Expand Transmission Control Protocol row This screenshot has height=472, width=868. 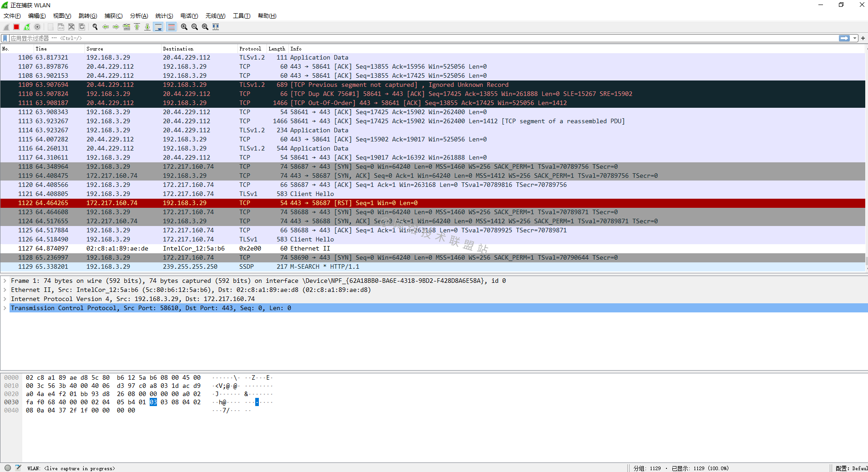point(5,308)
